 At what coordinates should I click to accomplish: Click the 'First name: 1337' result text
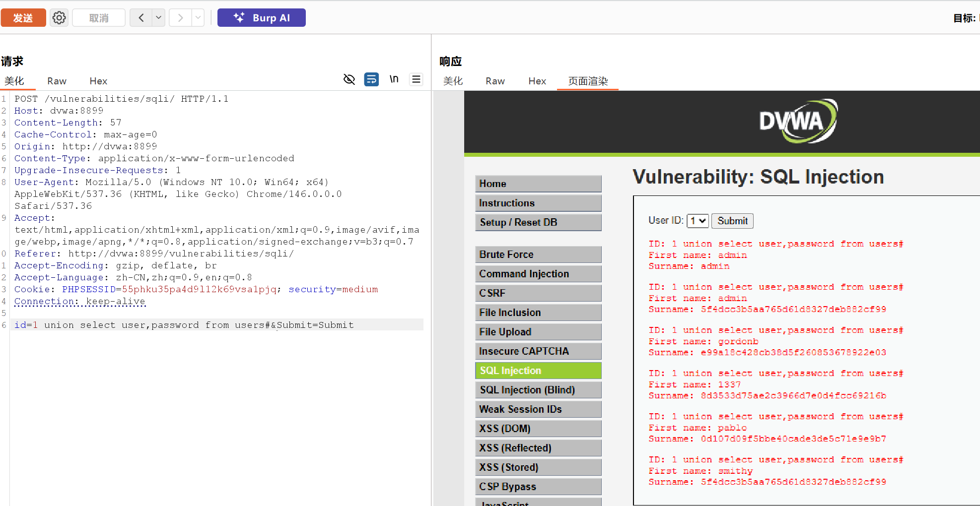(695, 384)
